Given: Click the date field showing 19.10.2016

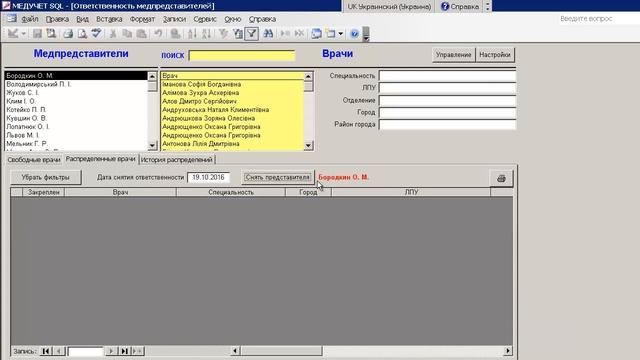Looking at the screenshot, I should [208, 178].
